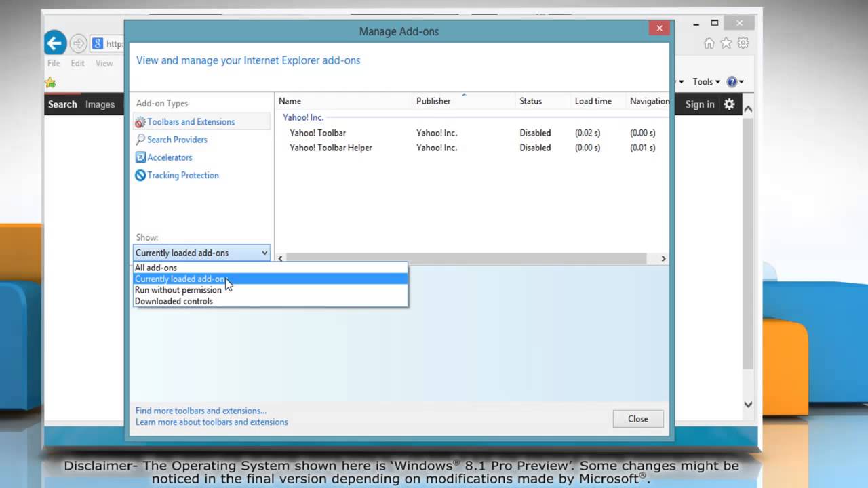The height and width of the screenshot is (488, 868).
Task: Click the Accelerators icon in sidebar
Action: 140,157
